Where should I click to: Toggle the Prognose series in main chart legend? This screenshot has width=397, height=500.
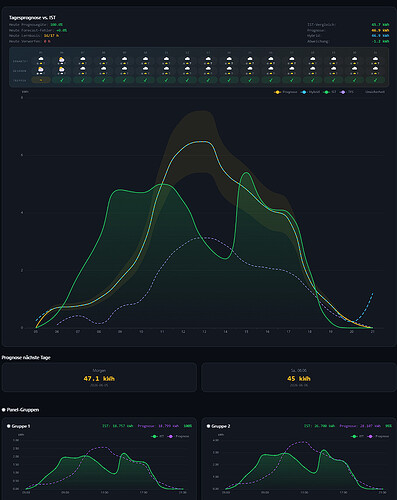286,92
